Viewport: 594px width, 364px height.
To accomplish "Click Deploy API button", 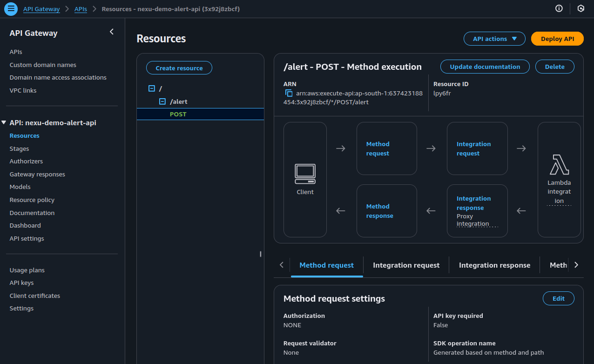I will click(x=557, y=39).
